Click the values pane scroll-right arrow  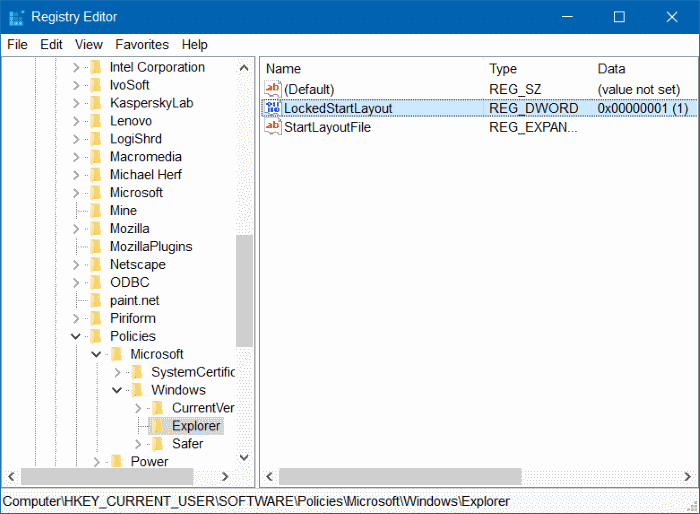point(688,476)
